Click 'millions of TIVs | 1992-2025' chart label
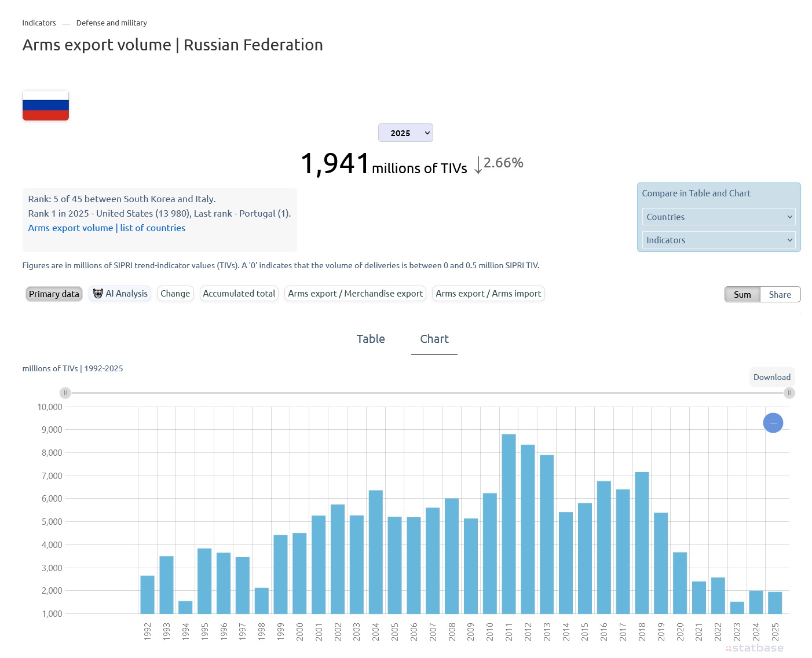Image resolution: width=812 pixels, height=658 pixels. [x=72, y=368]
